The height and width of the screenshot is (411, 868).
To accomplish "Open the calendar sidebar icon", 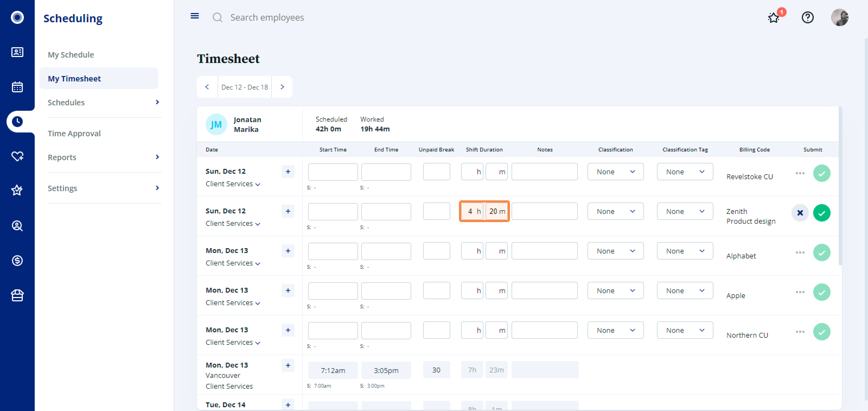I will [x=17, y=87].
